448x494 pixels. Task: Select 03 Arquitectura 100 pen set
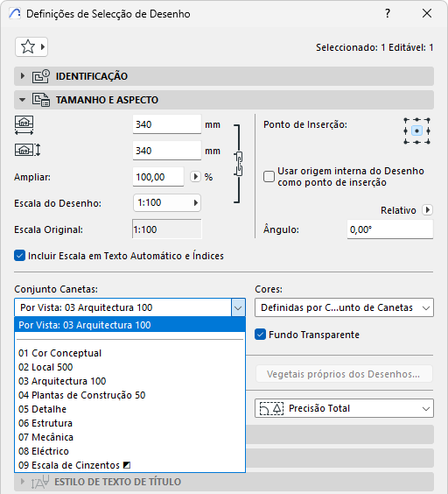click(x=129, y=381)
